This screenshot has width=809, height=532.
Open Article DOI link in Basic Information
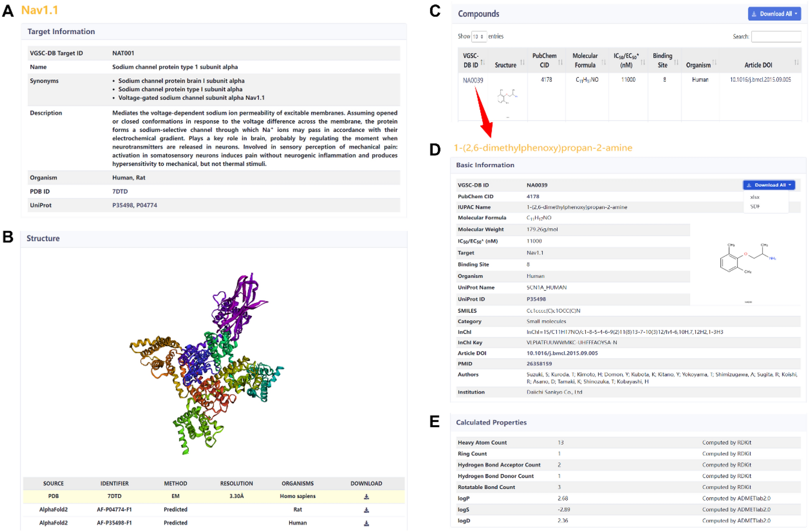(x=562, y=353)
